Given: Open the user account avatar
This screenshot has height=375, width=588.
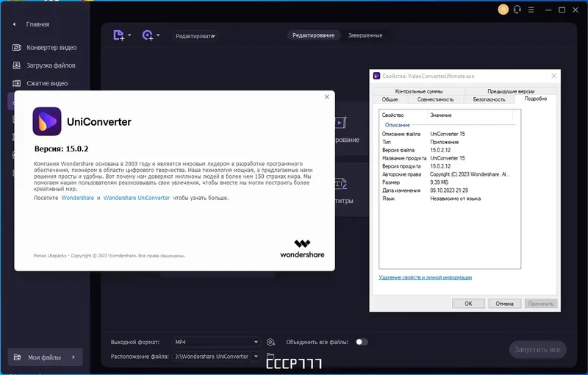Looking at the screenshot, I should (503, 10).
